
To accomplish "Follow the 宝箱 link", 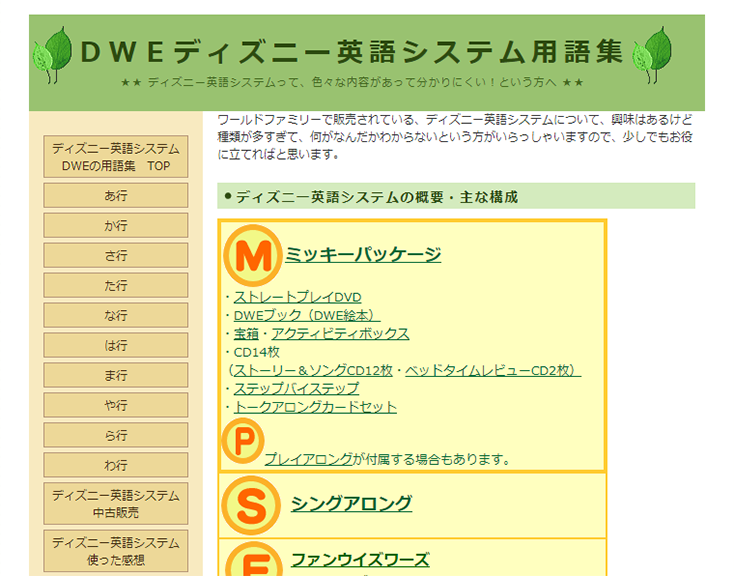I will click(246, 334).
